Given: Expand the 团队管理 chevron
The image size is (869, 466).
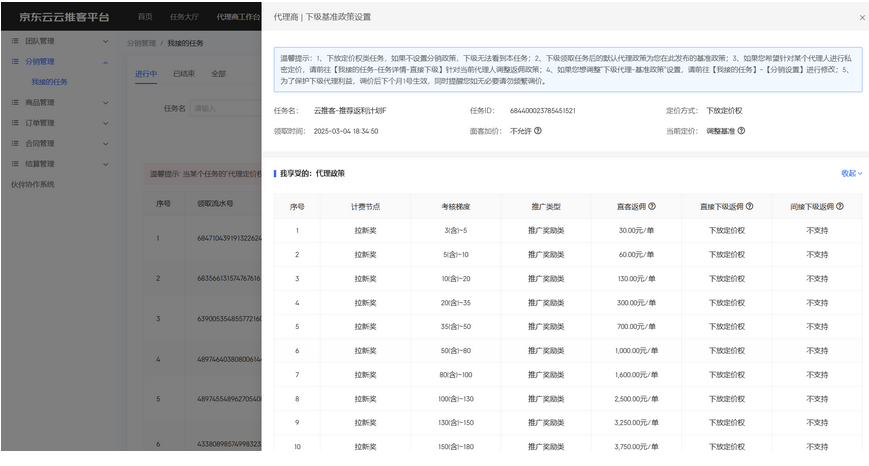Looking at the screenshot, I should [x=105, y=42].
